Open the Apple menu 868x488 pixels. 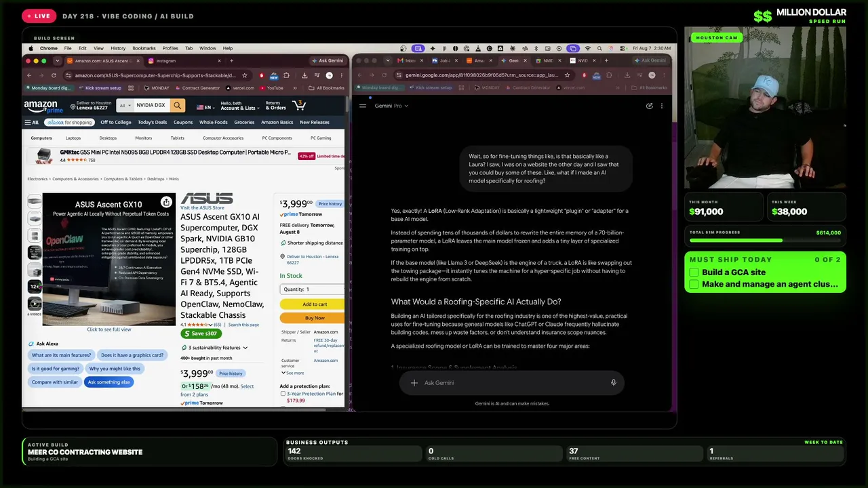(x=31, y=48)
